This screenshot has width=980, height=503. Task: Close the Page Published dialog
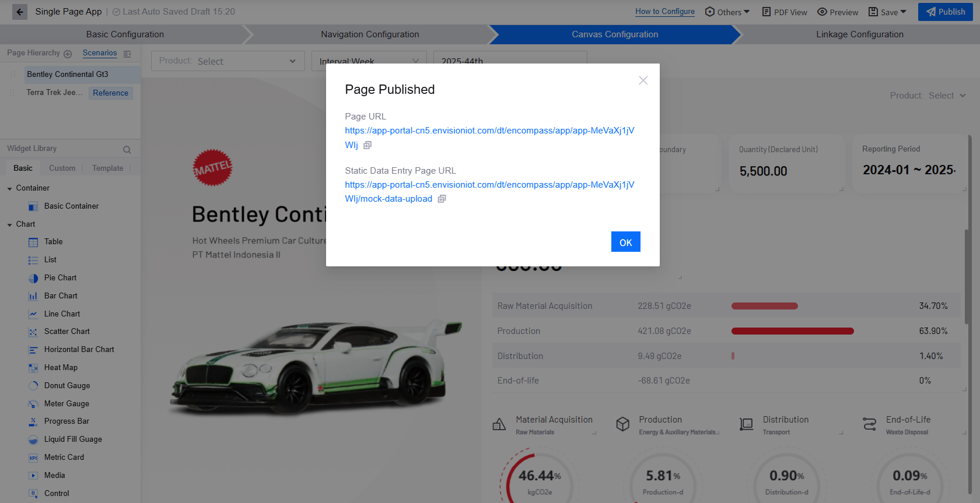click(643, 80)
